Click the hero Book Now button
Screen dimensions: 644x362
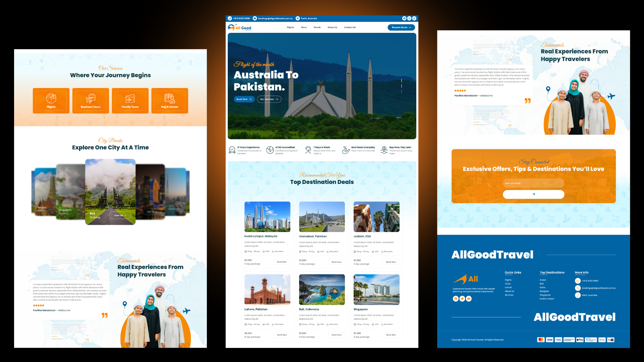(x=244, y=99)
